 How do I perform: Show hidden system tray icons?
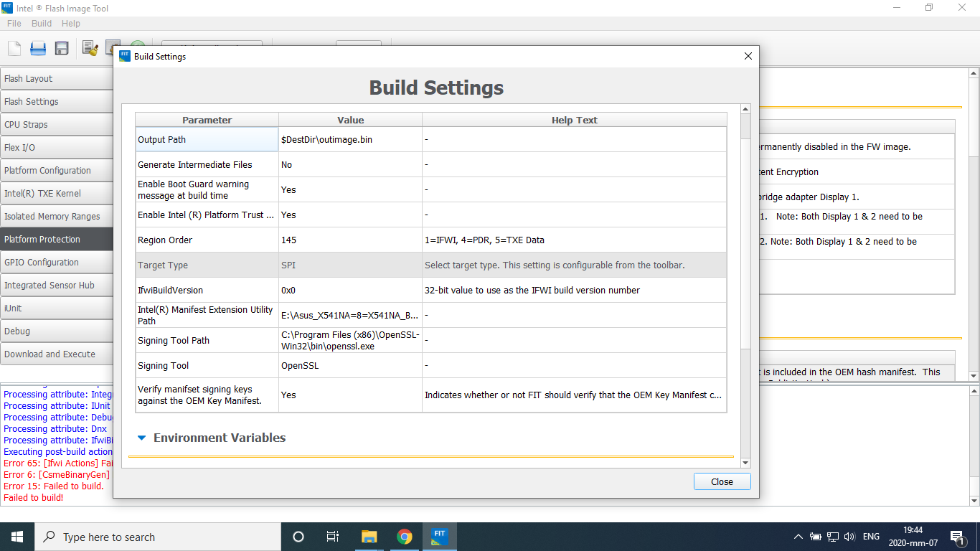tap(798, 537)
